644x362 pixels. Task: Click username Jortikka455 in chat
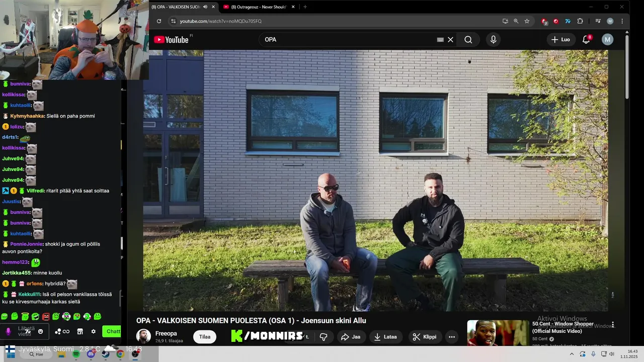click(x=17, y=273)
